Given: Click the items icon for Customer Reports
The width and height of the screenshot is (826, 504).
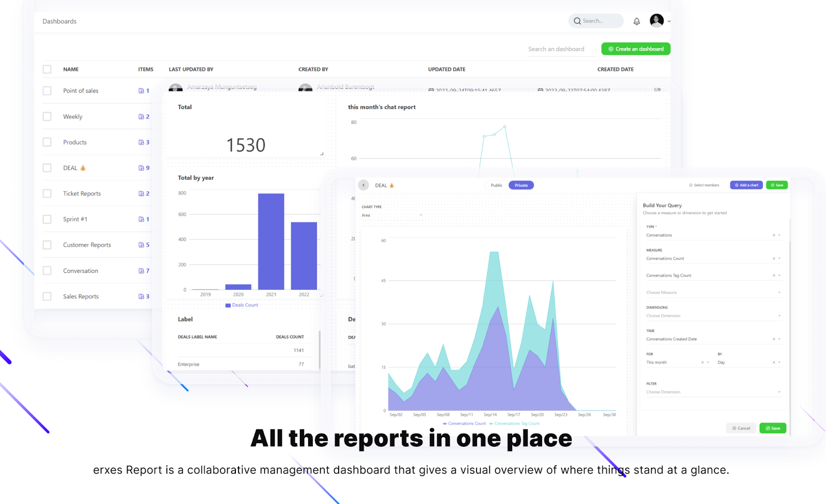Looking at the screenshot, I should tap(141, 245).
